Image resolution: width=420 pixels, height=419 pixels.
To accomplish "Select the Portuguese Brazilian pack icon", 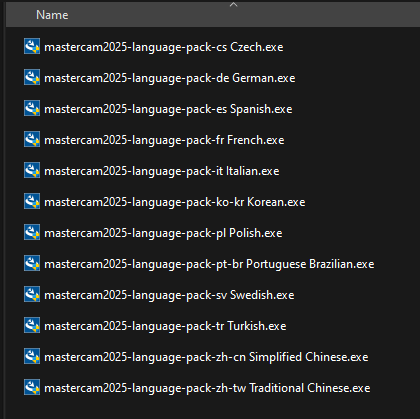I will 32,263.
